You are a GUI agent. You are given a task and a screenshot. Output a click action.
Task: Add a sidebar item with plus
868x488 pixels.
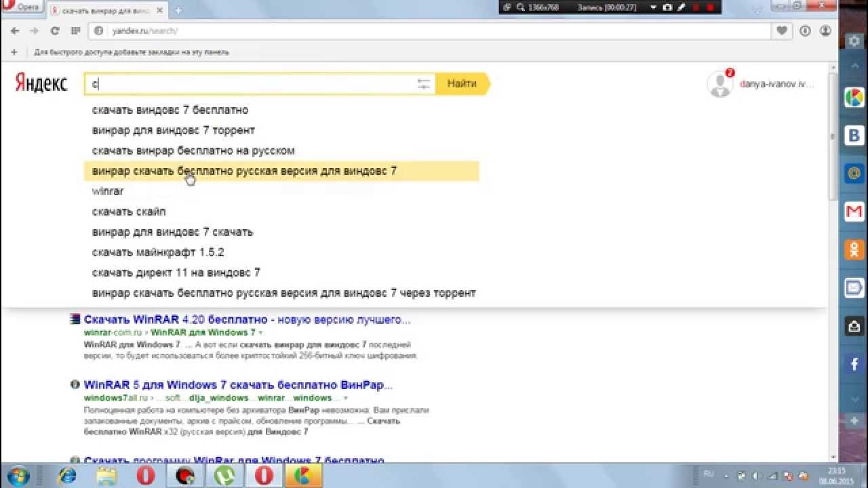[x=854, y=421]
